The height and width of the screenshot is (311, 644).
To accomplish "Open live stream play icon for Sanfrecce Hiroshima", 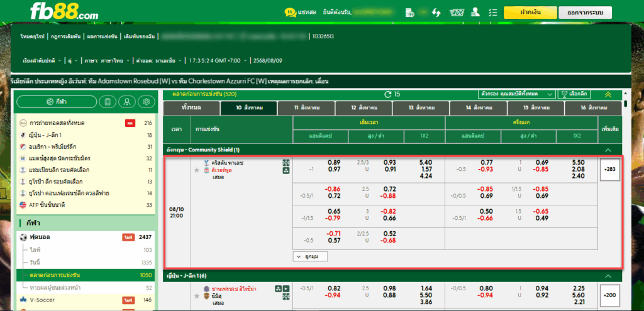I will click(286, 288).
